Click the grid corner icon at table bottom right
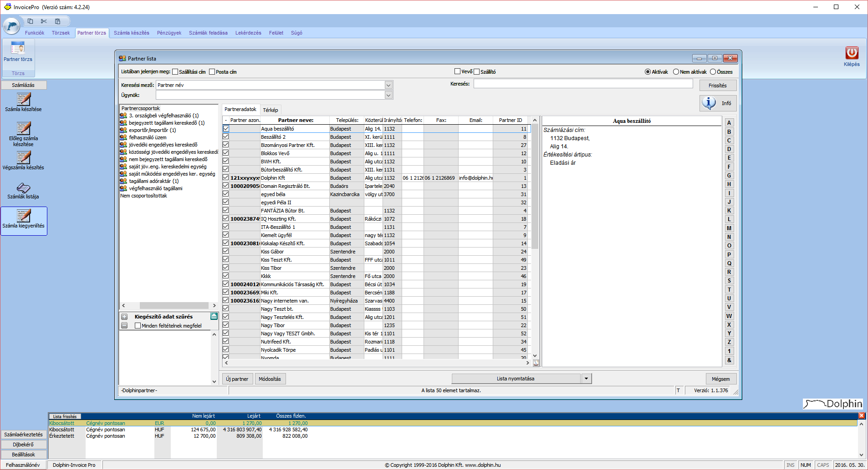The height and width of the screenshot is (470, 868). click(x=536, y=363)
